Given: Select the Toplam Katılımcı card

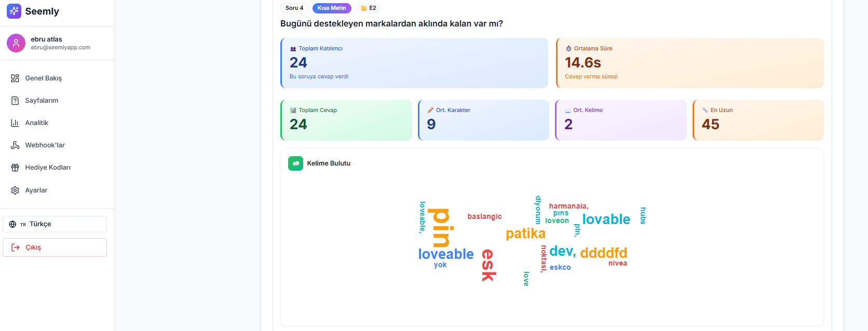Looking at the screenshot, I should pos(414,63).
